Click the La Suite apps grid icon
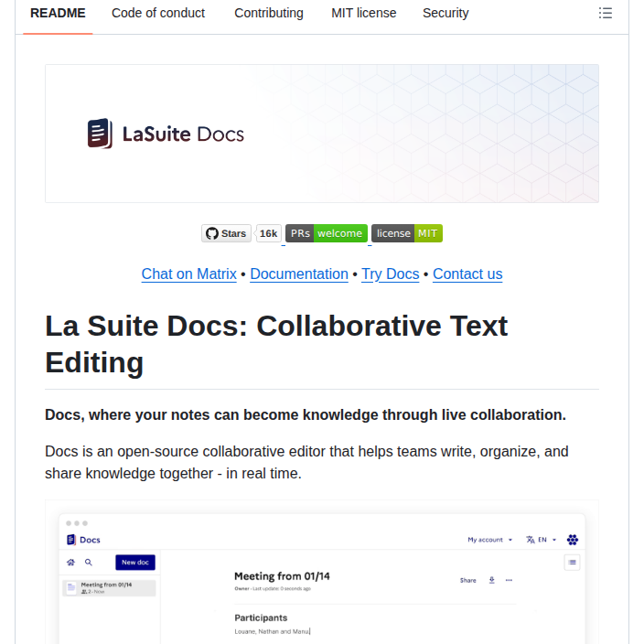Image resolution: width=644 pixels, height=644 pixels. click(x=573, y=540)
